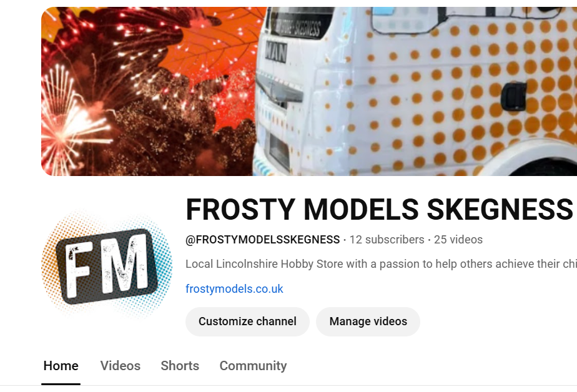Visit the frostymodels.co.uk link

tap(234, 289)
